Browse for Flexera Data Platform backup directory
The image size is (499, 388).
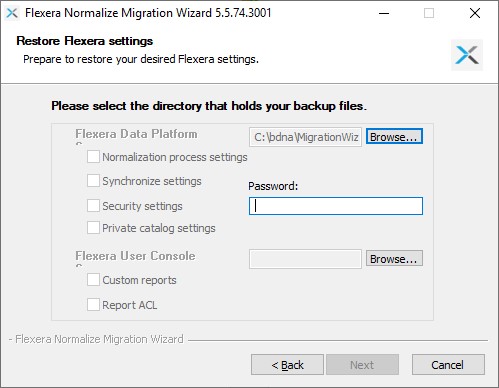click(x=394, y=136)
